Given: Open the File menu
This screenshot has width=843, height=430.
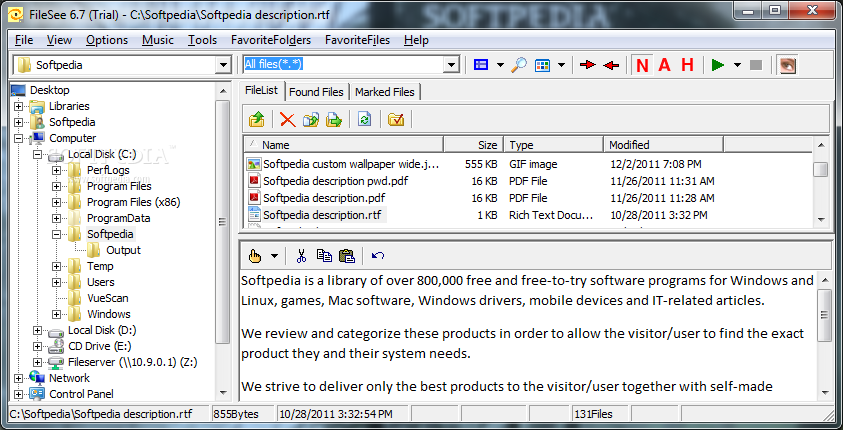Looking at the screenshot, I should (24, 40).
